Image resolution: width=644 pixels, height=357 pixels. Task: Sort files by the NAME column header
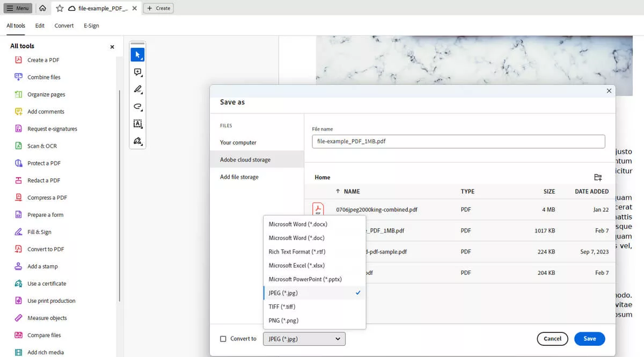[352, 191]
